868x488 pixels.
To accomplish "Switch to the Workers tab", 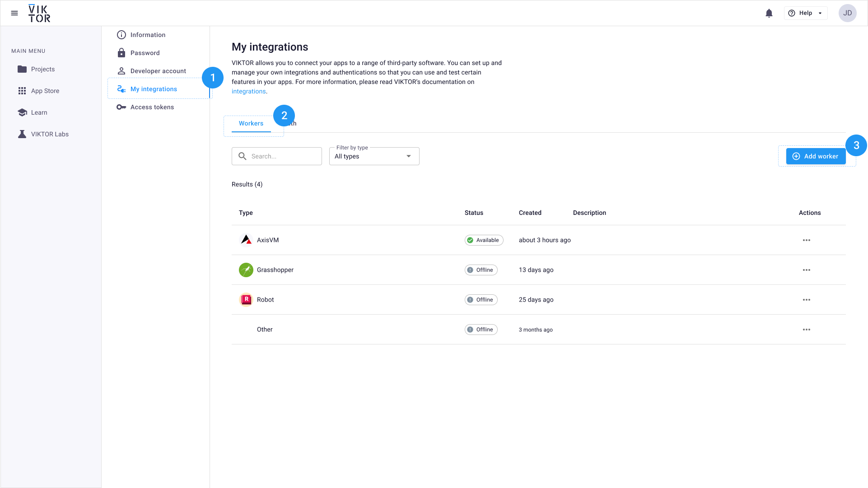I will (x=251, y=123).
